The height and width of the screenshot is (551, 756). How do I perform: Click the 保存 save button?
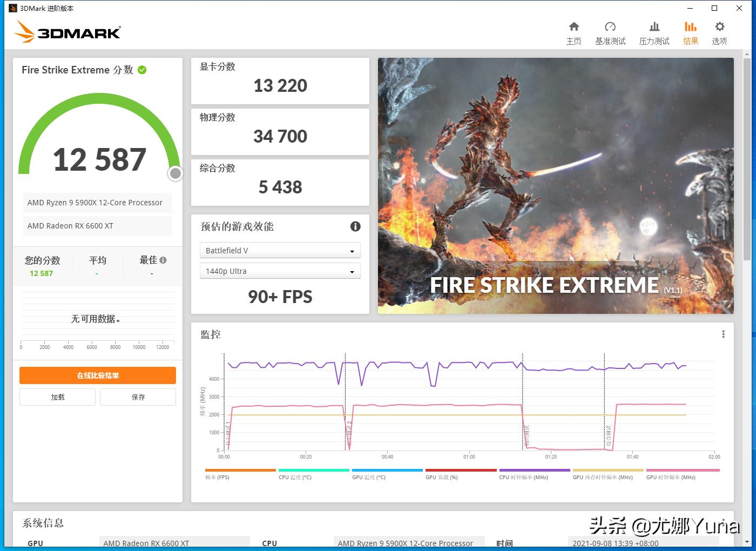pos(138,397)
